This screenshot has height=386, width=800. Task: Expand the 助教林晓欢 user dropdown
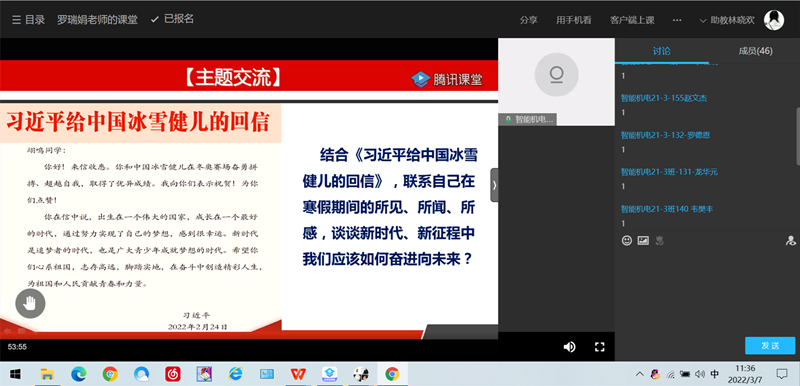click(727, 20)
